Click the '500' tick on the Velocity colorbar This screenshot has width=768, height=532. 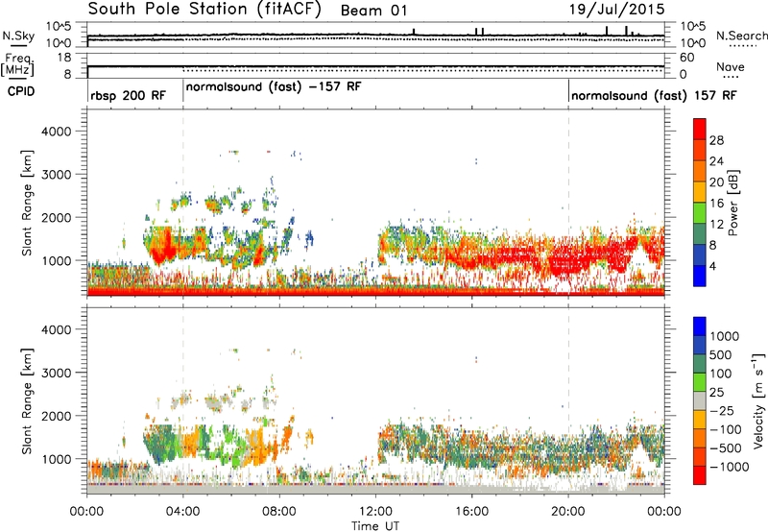pyautogui.click(x=721, y=355)
